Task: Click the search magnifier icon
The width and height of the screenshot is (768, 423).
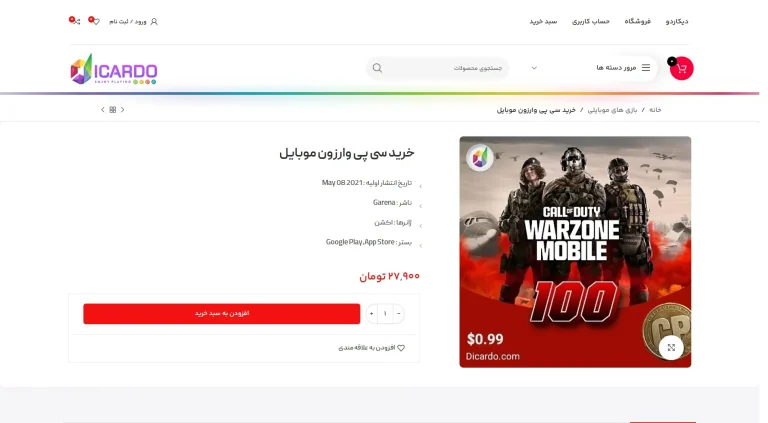Action: [377, 68]
